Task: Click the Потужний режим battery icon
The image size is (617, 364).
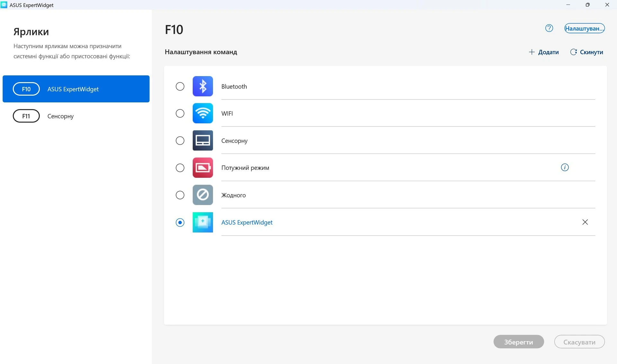Action: pos(202,168)
